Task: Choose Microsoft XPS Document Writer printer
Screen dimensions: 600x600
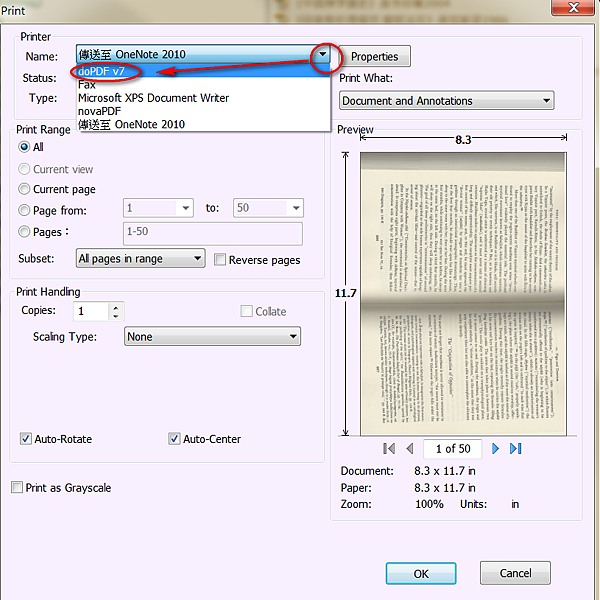Action: tap(204, 98)
